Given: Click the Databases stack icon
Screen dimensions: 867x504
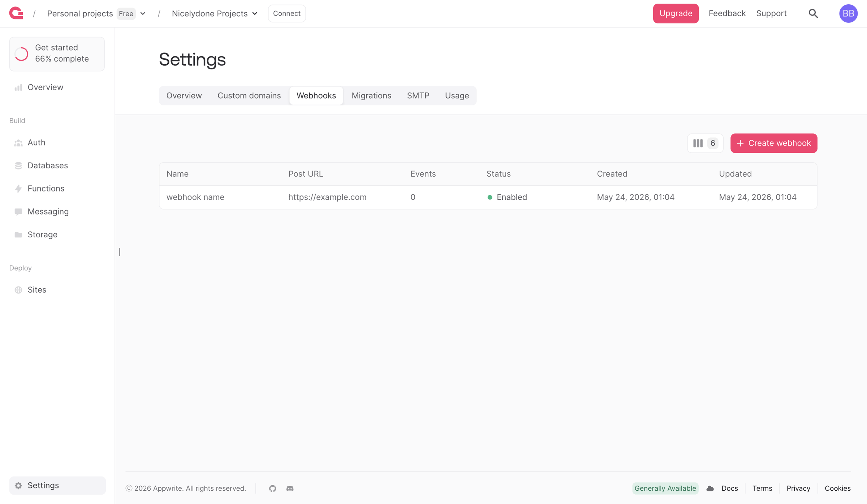Looking at the screenshot, I should 18,165.
